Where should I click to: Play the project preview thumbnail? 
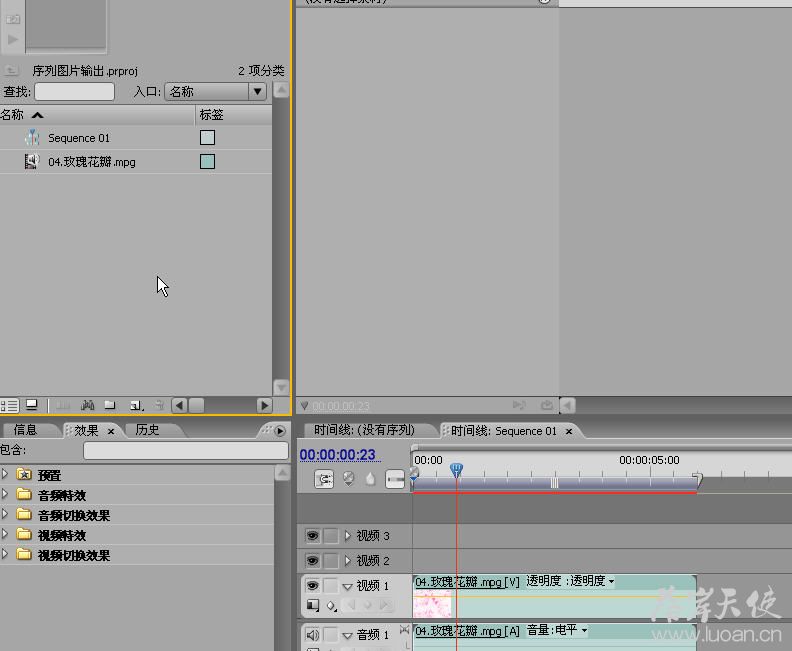[13, 39]
